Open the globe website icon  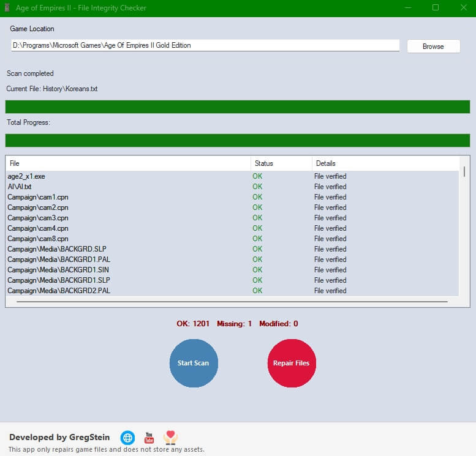(127, 438)
